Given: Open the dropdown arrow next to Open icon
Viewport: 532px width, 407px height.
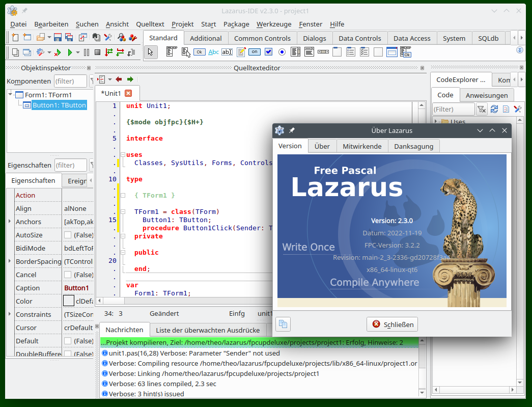Looking at the screenshot, I should click(49, 37).
